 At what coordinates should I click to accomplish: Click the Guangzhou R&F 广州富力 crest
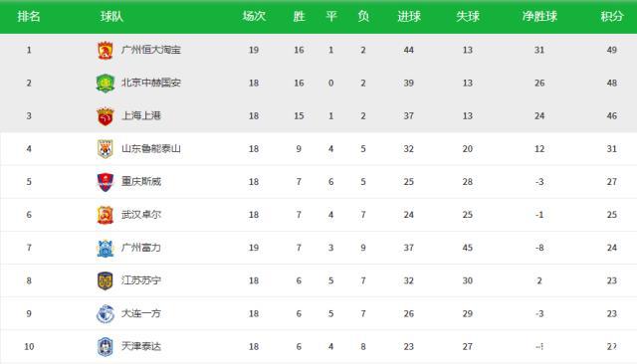pos(106,248)
